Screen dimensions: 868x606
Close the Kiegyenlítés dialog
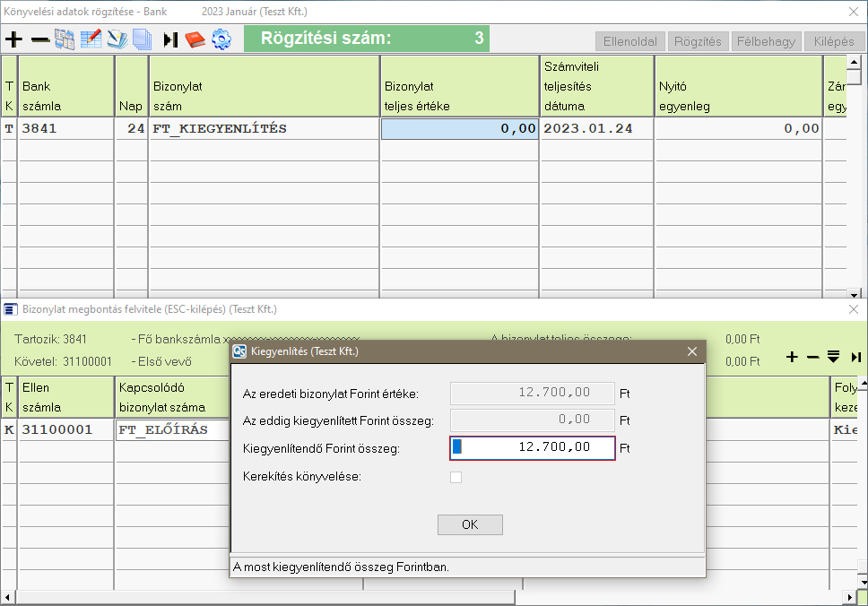point(691,352)
